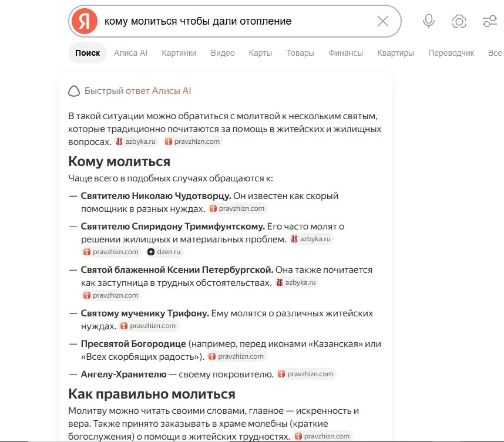
Task: Open pravzhizn.com source in intro paragraph
Action: pyautogui.click(x=192, y=141)
